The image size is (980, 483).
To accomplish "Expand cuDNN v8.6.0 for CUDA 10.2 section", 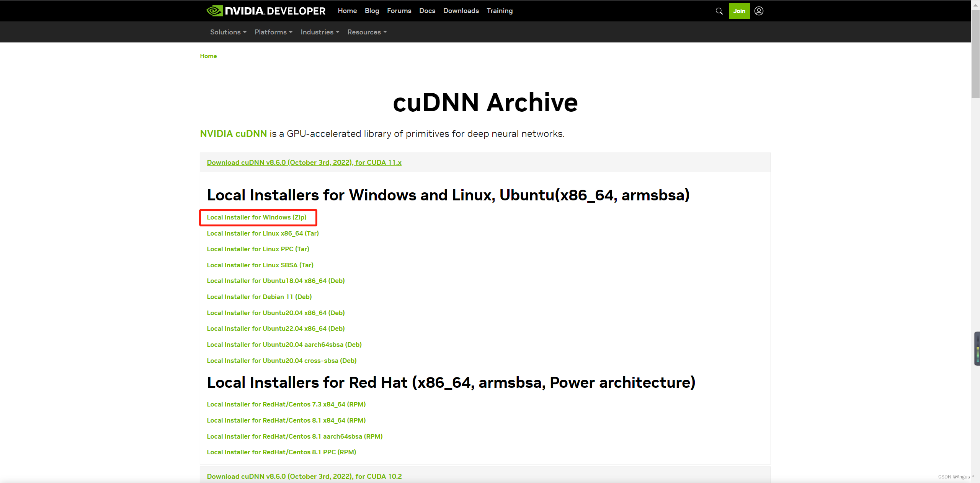I will click(304, 476).
